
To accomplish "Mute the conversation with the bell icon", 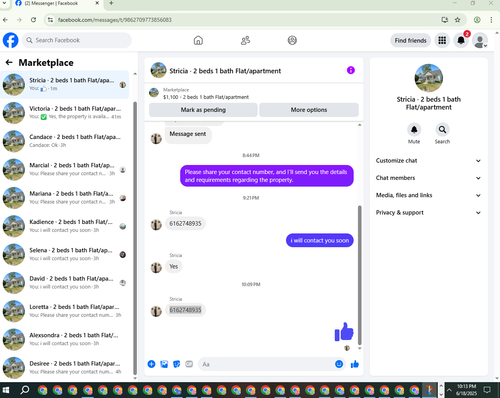I will (x=414, y=129).
